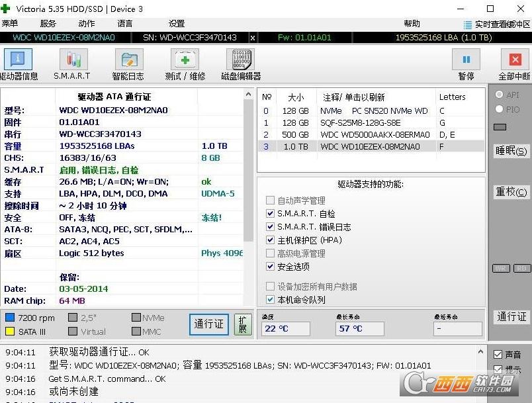Click the 大小 column header
This screenshot has height=403, width=532.
[x=296, y=97]
